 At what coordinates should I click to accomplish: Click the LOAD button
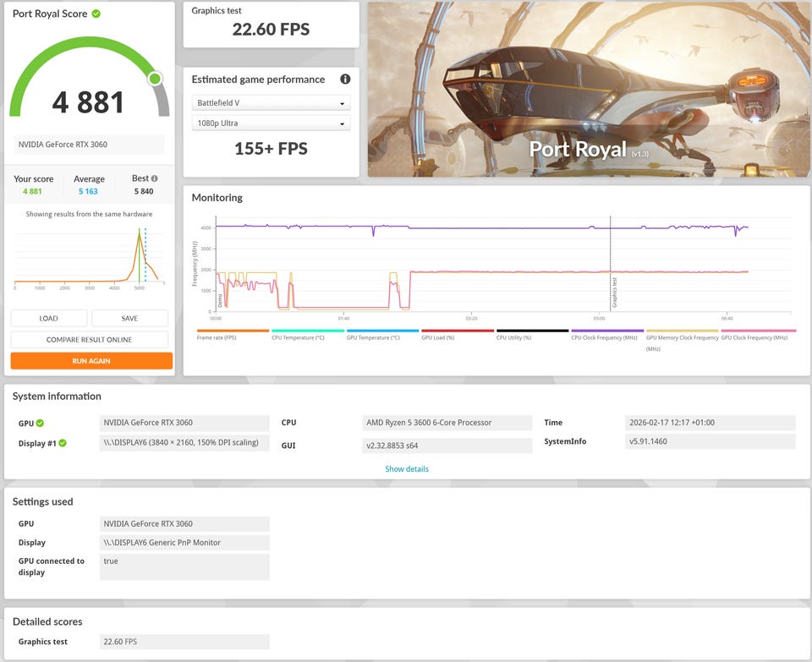pos(49,319)
